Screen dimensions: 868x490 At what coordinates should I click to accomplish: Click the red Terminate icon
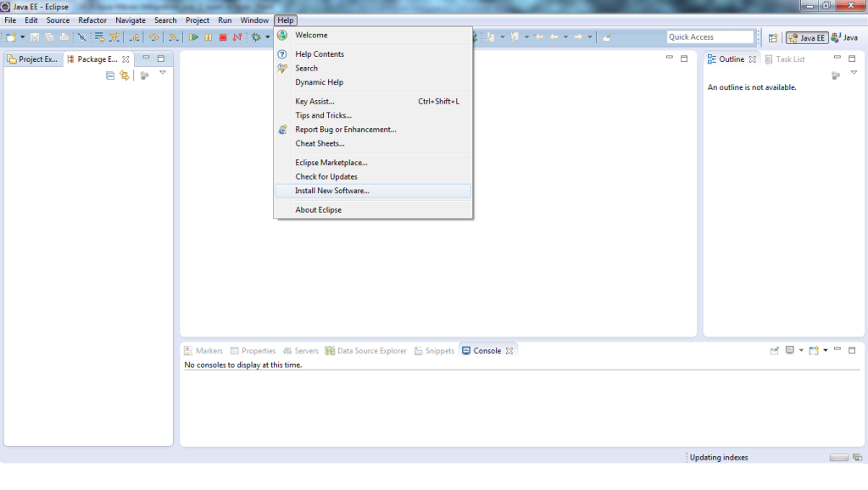(x=223, y=37)
